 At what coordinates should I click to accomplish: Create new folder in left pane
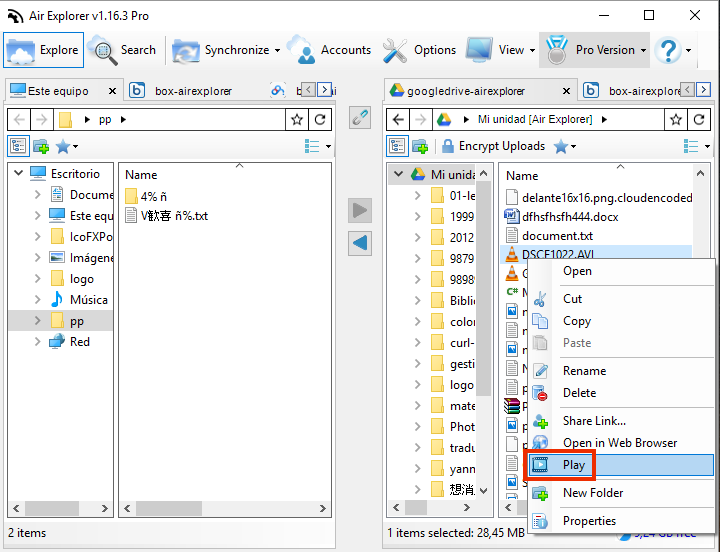[x=41, y=147]
